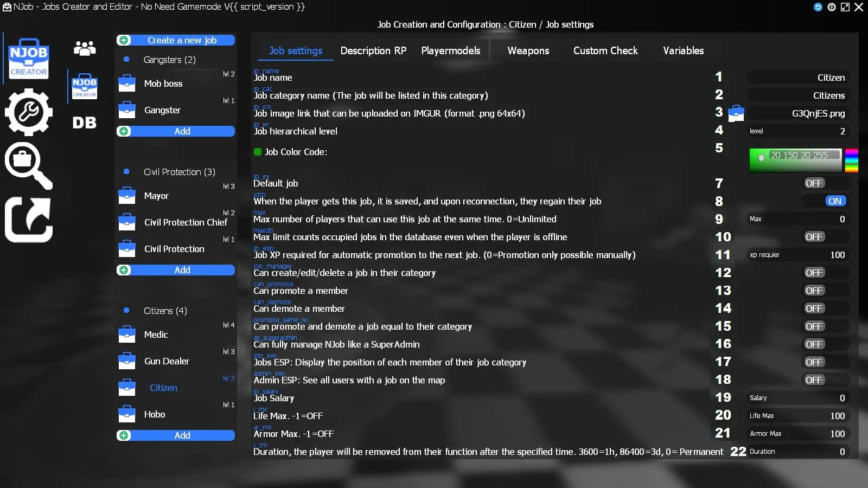Click the Job name field showing Citizen
Viewport: 868px width, 488px height.
click(797, 77)
